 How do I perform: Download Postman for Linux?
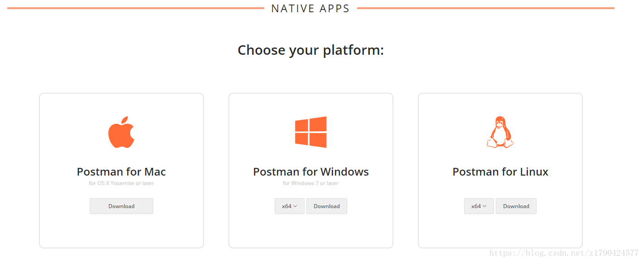[x=516, y=206]
